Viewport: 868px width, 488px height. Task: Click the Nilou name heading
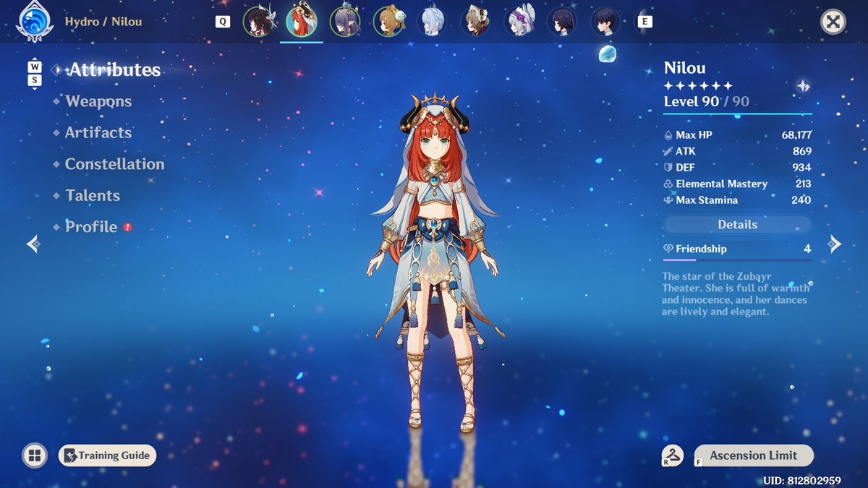(x=684, y=69)
